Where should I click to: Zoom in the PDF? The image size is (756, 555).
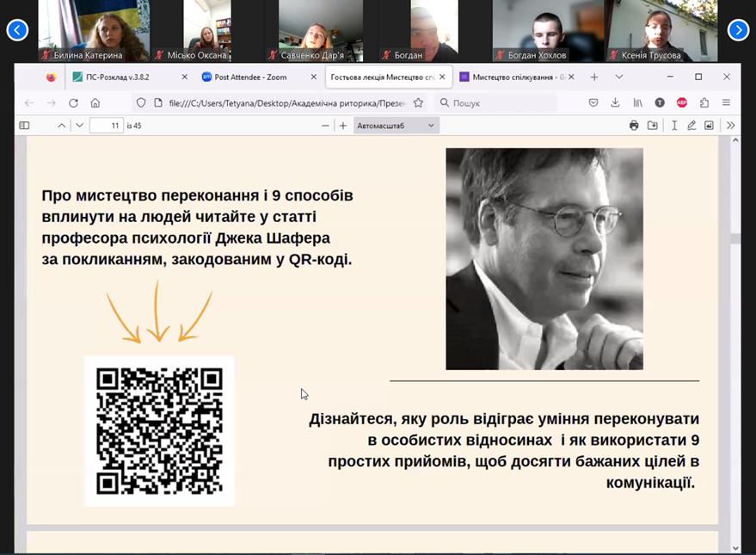click(343, 126)
